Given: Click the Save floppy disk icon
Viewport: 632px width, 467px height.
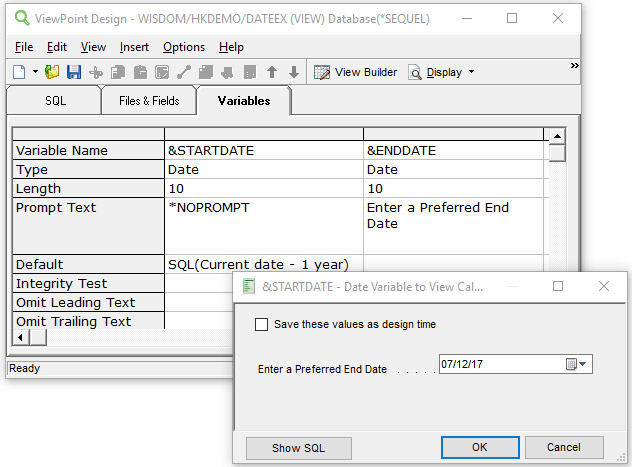Looking at the screenshot, I should (74, 73).
